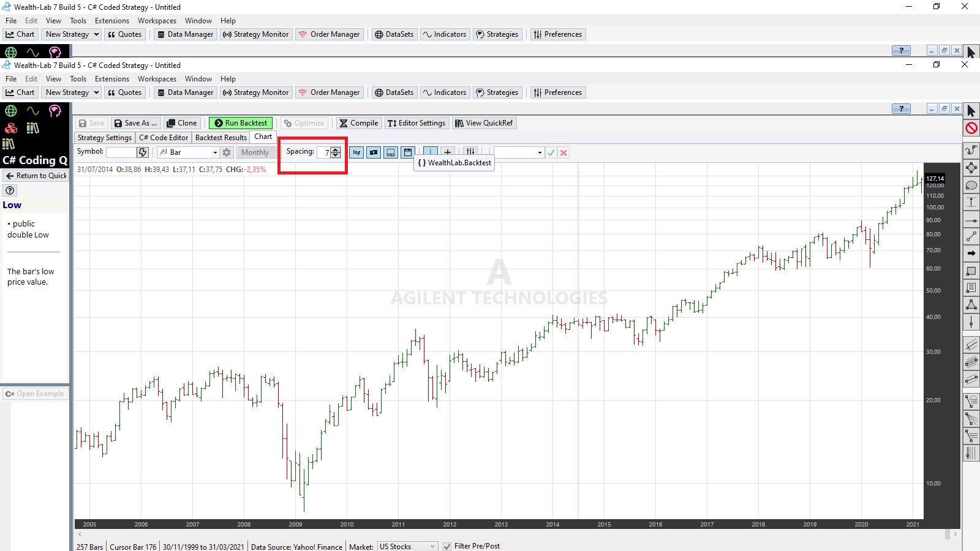The image size is (980, 551).
Task: Click the Clone button
Action: 182,123
